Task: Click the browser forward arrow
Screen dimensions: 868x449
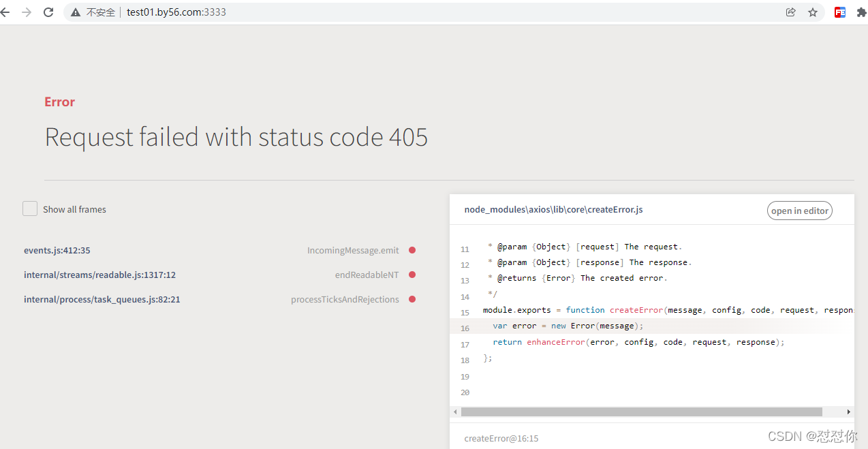Action: click(27, 12)
